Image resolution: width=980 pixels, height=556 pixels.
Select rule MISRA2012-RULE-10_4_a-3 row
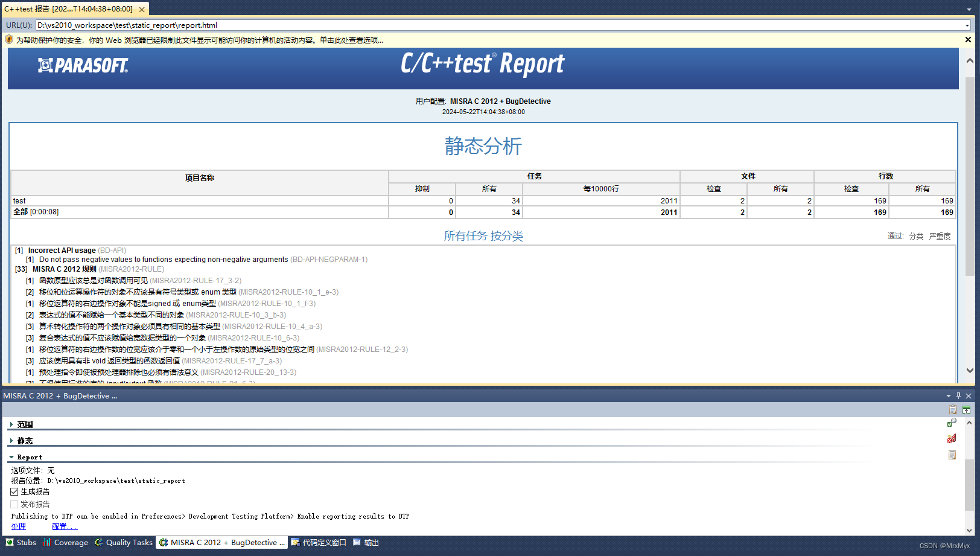coord(174,327)
